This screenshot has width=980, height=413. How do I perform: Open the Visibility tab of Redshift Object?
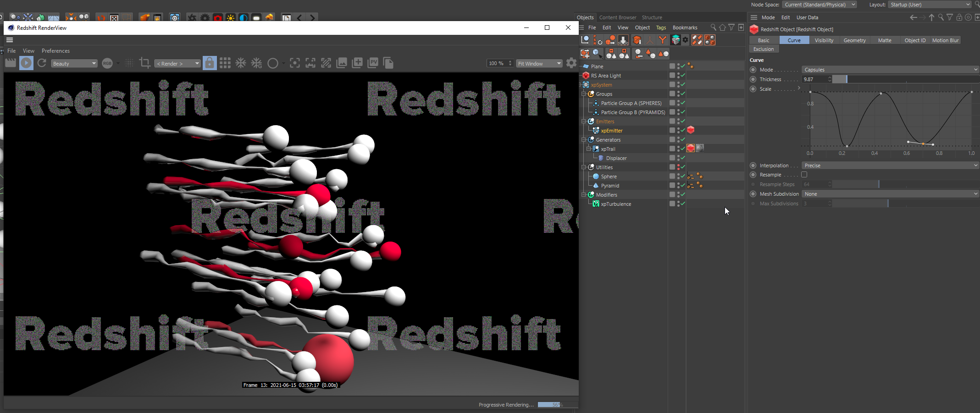pos(824,40)
